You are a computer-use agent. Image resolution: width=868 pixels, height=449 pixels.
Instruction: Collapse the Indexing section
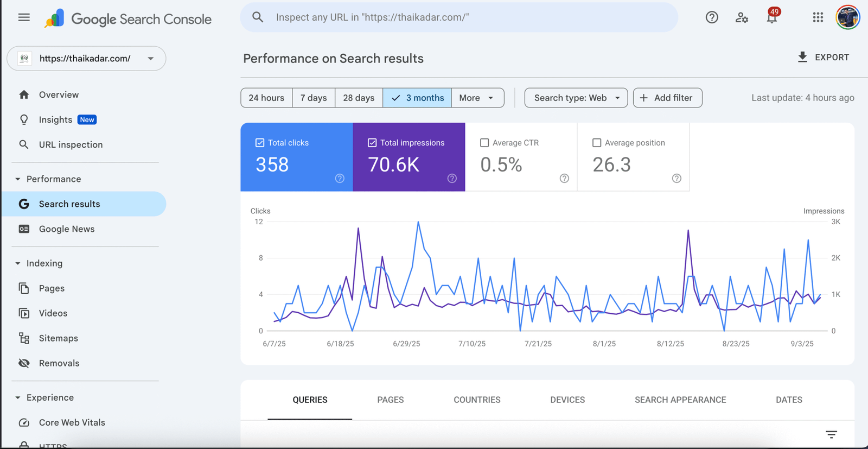point(18,263)
